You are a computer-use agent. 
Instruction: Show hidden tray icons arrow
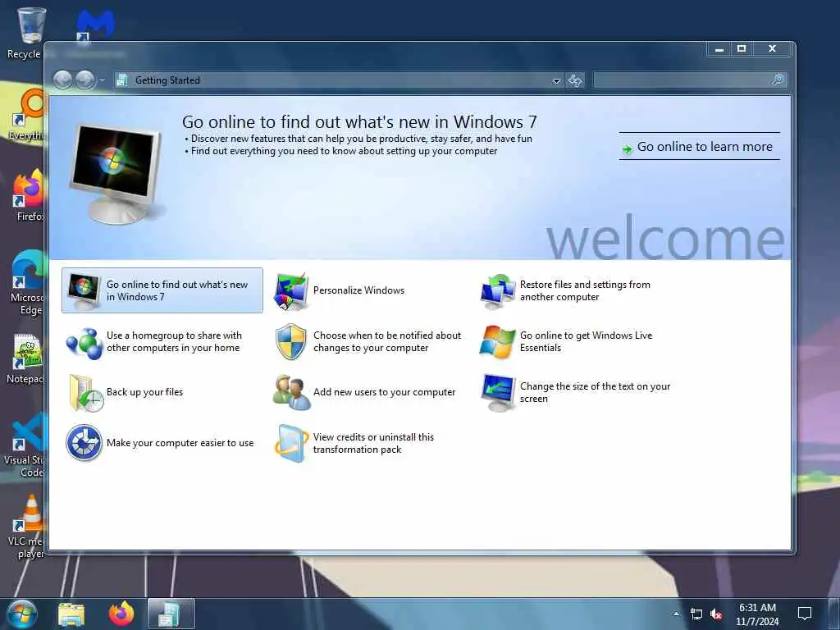coord(676,614)
